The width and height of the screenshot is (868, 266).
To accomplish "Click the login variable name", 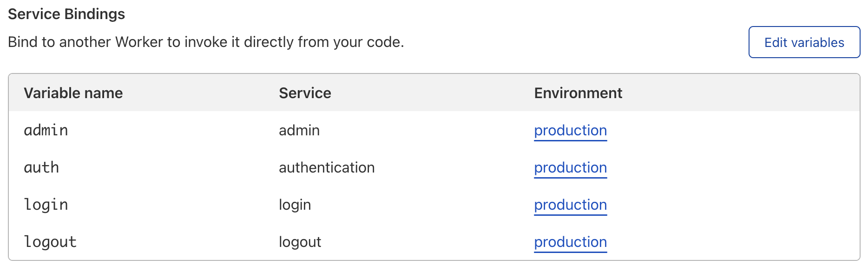I will pos(46,205).
